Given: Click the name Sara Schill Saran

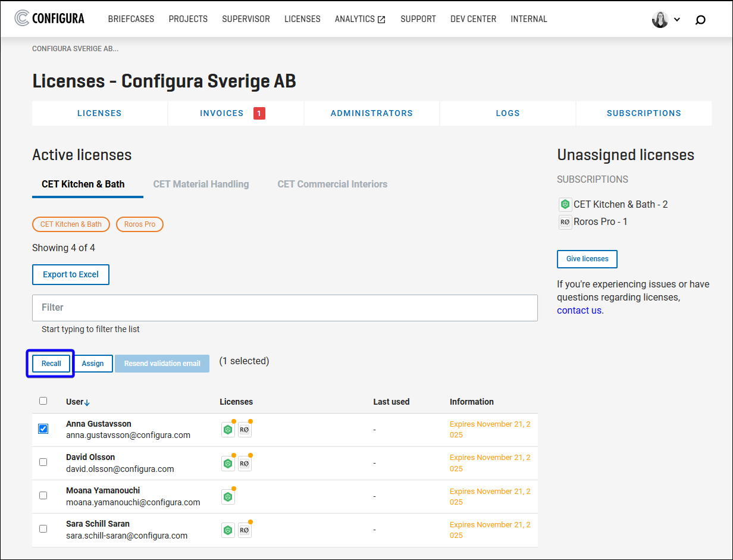Looking at the screenshot, I should pos(98,524).
